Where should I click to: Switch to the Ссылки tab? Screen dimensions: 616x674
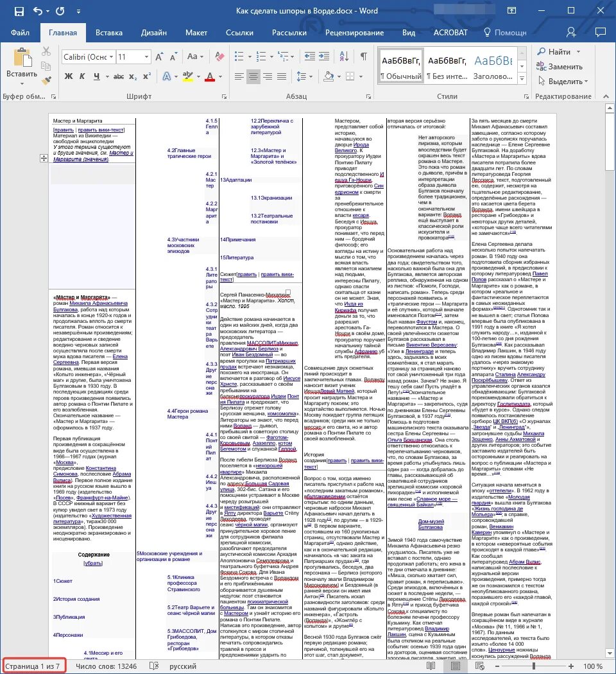(x=240, y=33)
